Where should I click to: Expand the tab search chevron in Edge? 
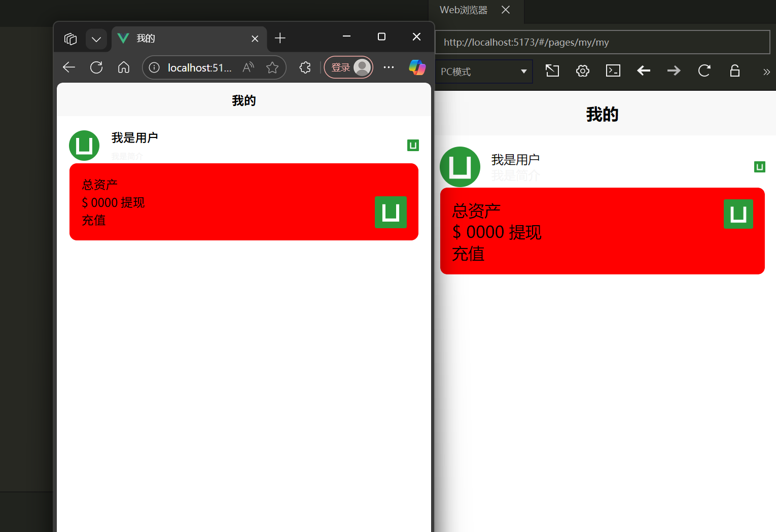(96, 39)
